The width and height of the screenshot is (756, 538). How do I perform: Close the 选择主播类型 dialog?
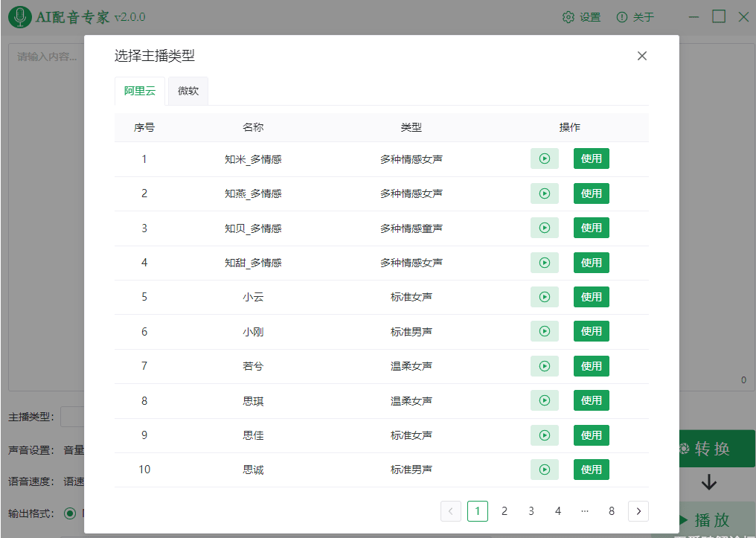(641, 55)
